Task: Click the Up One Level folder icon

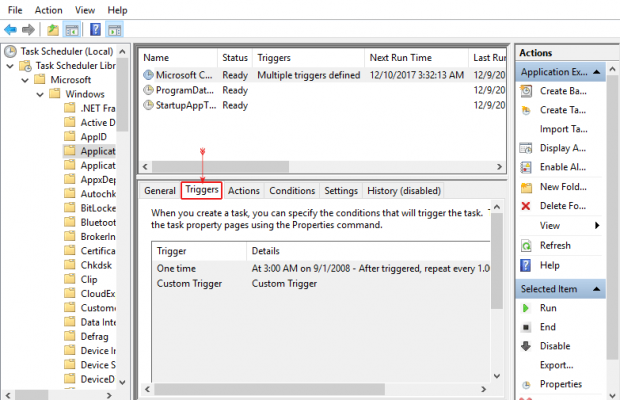Action: [x=52, y=30]
